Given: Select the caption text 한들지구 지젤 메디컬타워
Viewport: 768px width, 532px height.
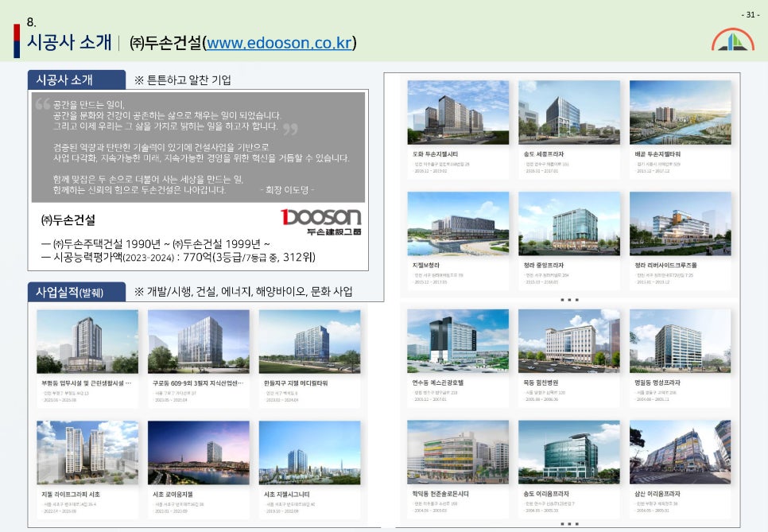Looking at the screenshot, I should tap(296, 383).
